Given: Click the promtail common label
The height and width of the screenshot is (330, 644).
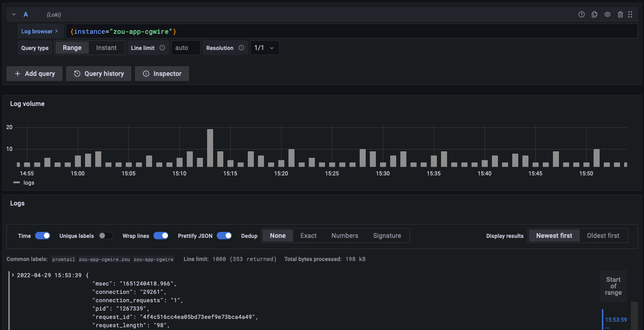Looking at the screenshot, I should click(x=63, y=260).
